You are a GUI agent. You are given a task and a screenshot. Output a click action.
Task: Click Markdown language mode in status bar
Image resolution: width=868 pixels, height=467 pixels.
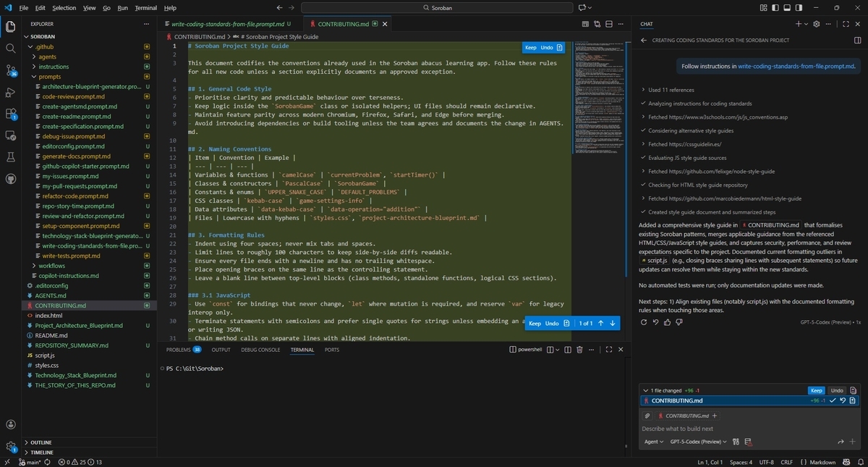[x=822, y=462]
